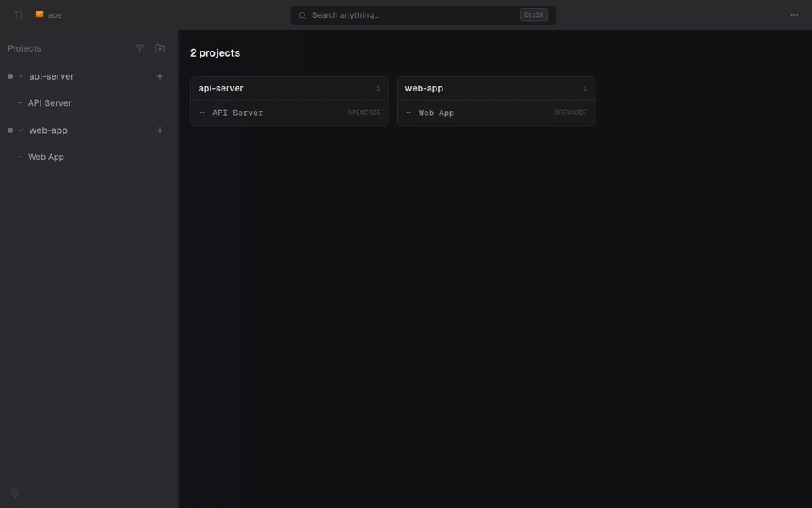Collapse the web-app project via its chevron

(20, 130)
